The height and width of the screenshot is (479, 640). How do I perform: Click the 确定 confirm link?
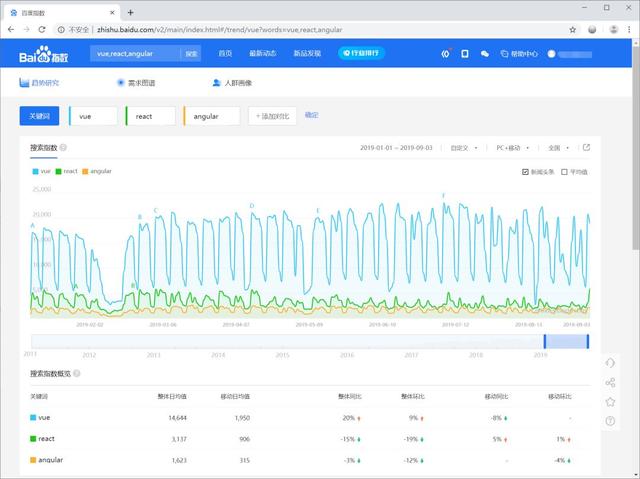(311, 115)
